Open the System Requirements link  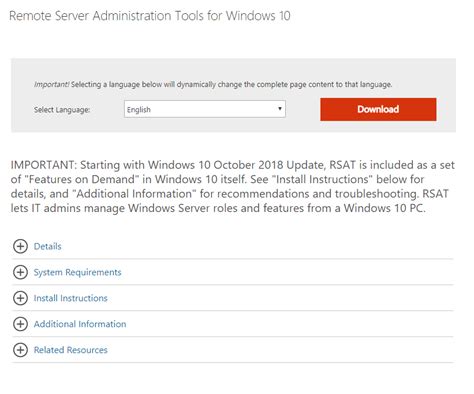[77, 272]
